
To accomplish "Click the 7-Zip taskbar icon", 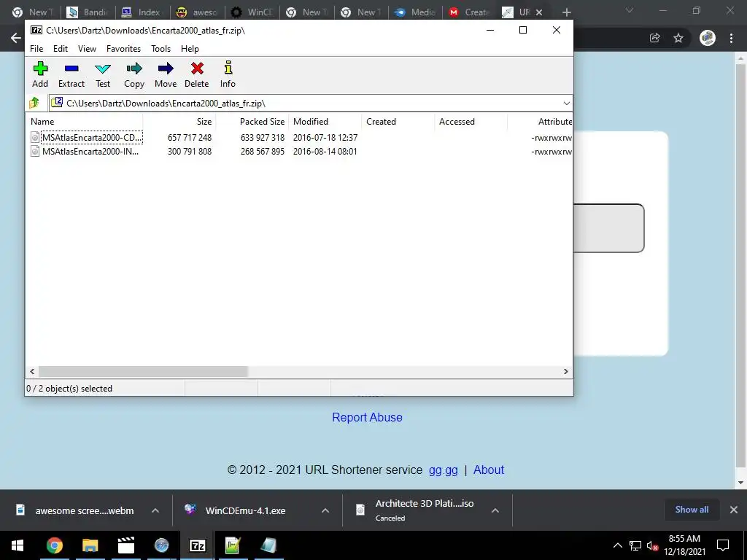I will [197, 545].
